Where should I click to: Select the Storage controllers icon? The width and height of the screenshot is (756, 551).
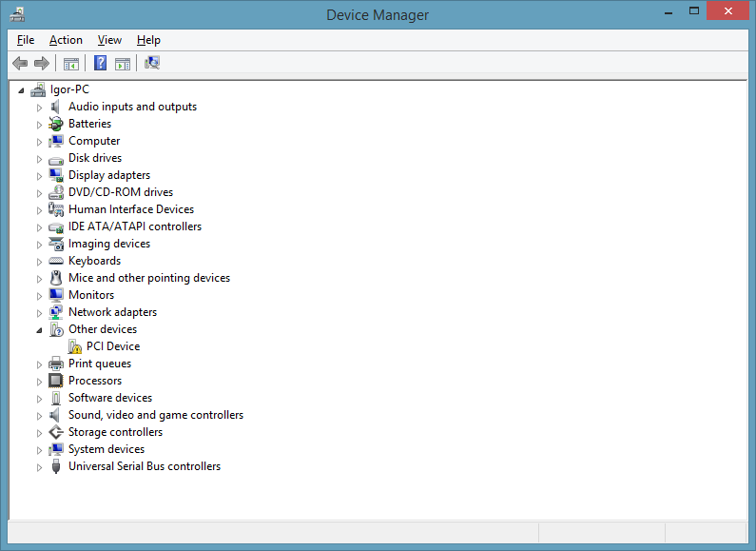coord(56,432)
